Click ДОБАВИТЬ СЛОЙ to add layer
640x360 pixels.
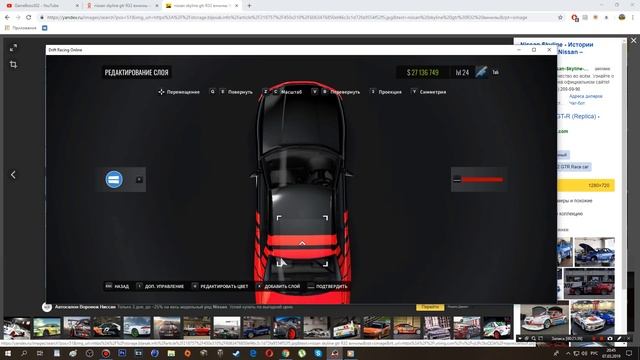click(x=279, y=286)
